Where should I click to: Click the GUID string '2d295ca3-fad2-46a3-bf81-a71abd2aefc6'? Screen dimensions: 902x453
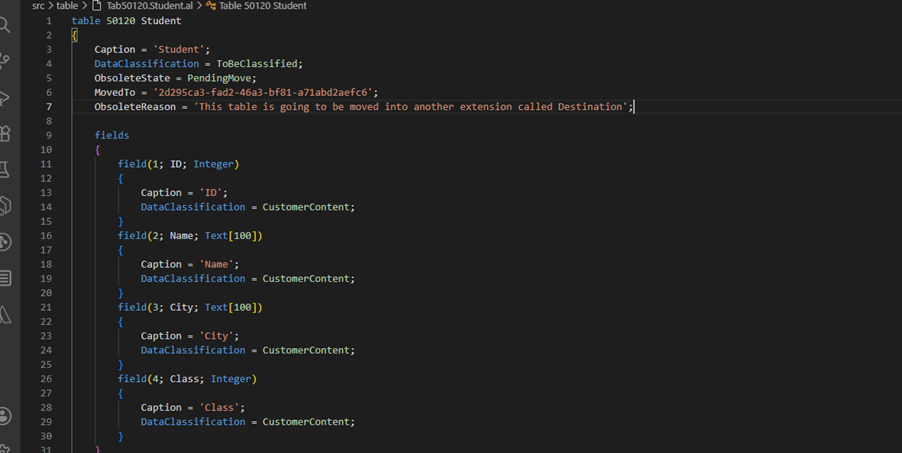[x=263, y=93]
